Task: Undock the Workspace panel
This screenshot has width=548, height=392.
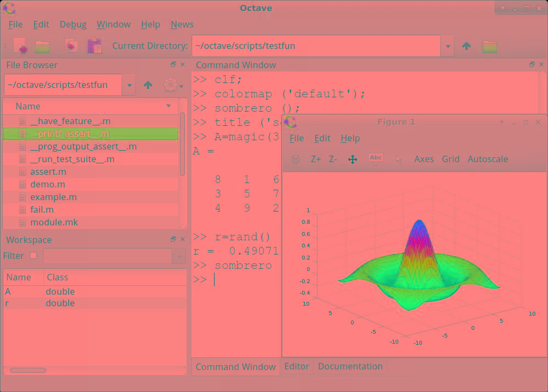Action: click(173, 239)
